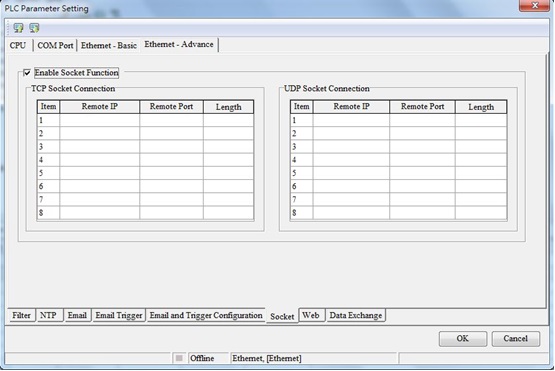This screenshot has width=555, height=371.
Task: Open the Email Trigger tab
Action: coord(119,315)
